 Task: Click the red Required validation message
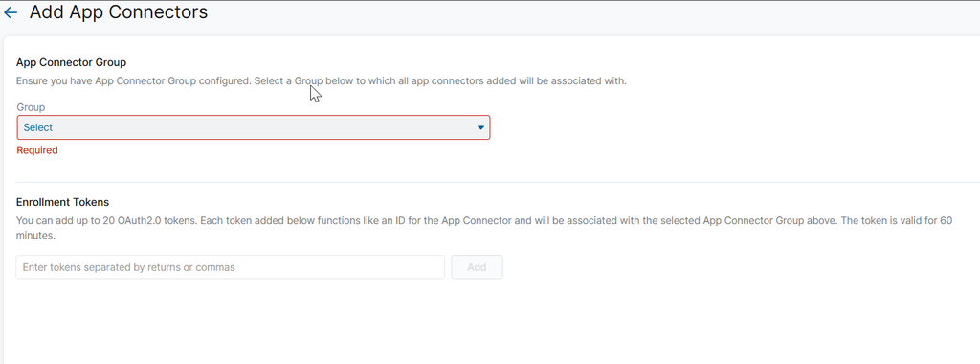pyautogui.click(x=37, y=150)
